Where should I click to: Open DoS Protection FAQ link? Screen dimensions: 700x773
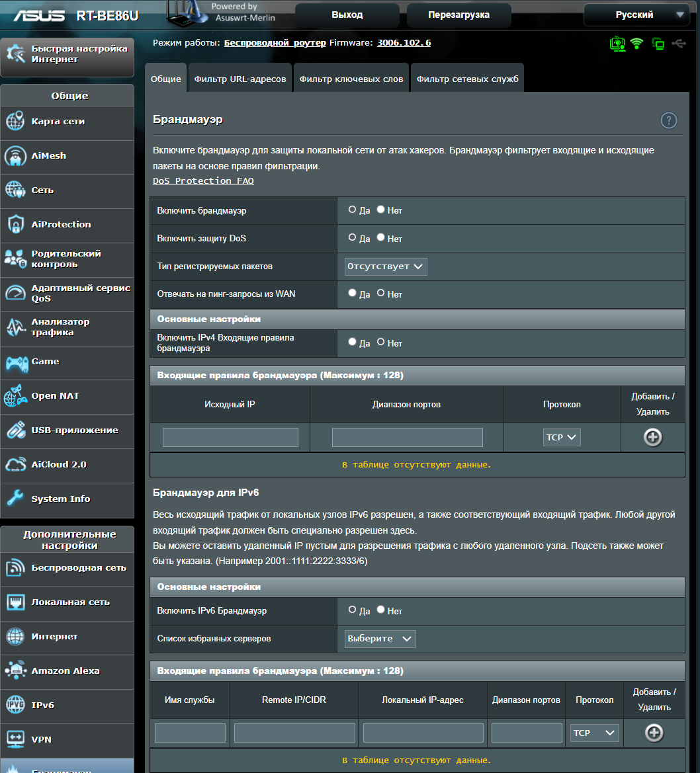203,181
